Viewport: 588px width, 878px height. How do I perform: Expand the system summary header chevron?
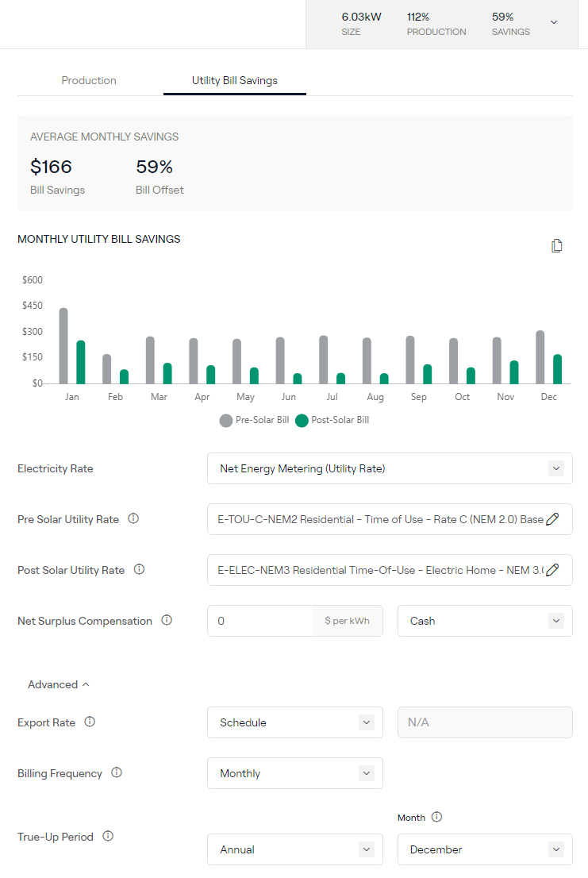[554, 23]
